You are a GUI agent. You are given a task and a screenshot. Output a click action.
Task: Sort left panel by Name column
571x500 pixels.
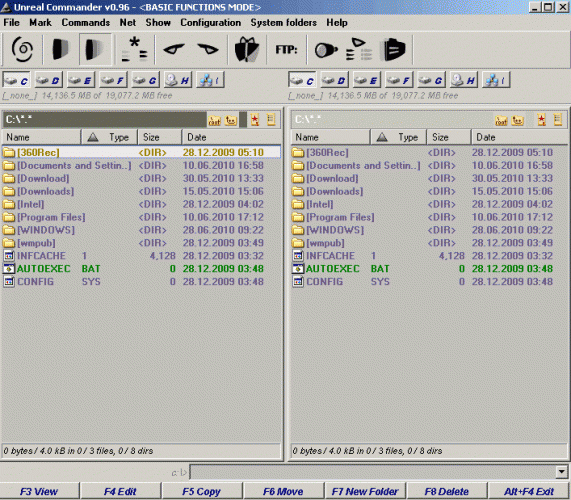pyautogui.click(x=41, y=137)
